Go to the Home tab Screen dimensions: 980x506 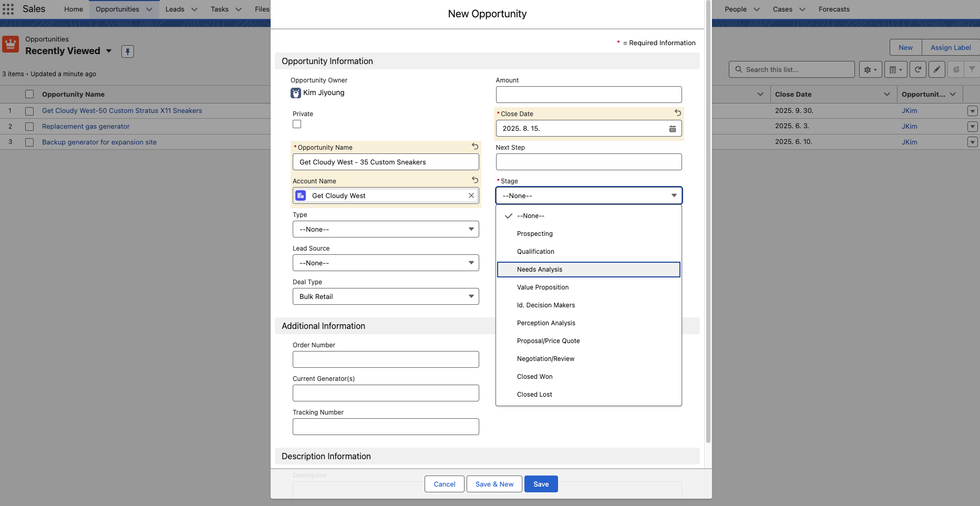(74, 9)
